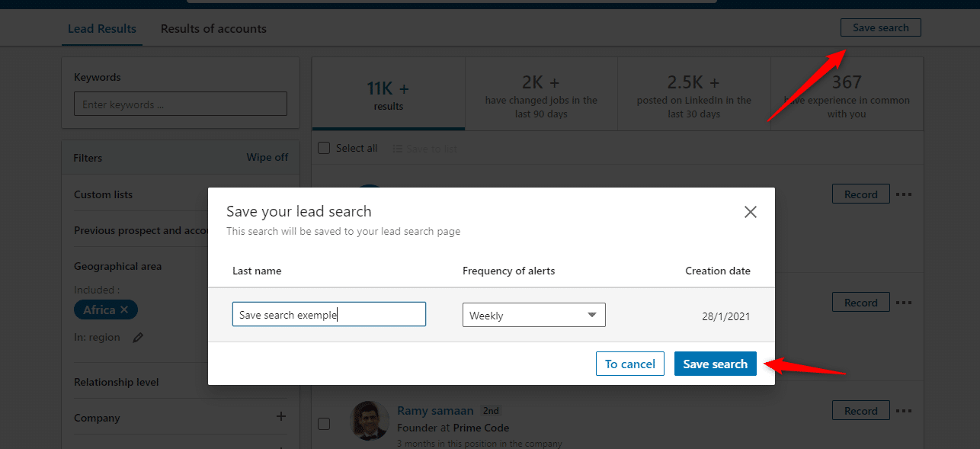Close the Save your lead search dialog
The height and width of the screenshot is (449, 980).
[751, 212]
